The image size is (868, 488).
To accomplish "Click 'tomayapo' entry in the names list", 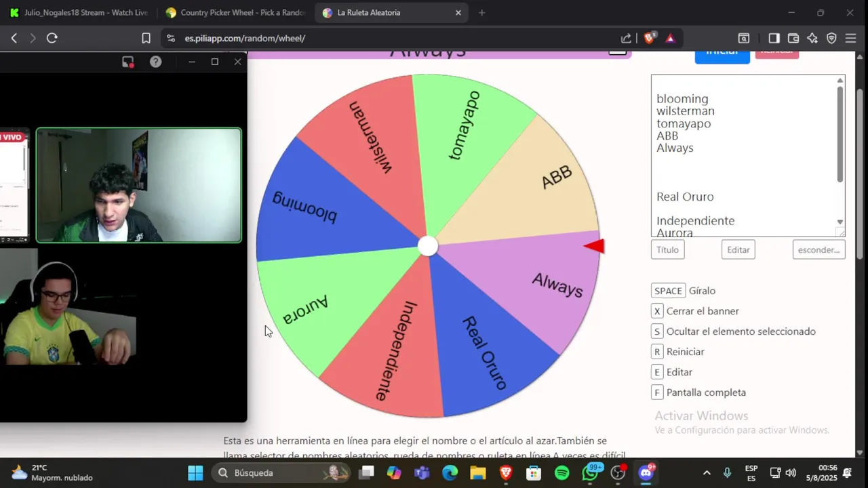I will [x=684, y=123].
